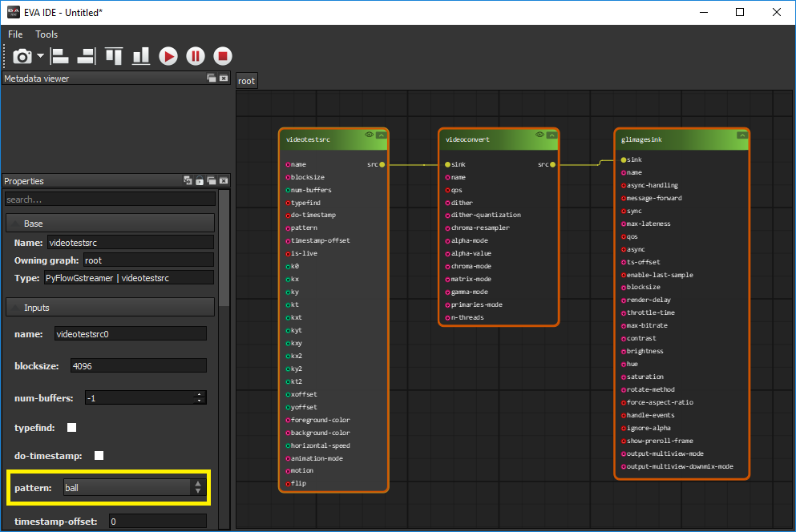Screen dimensions: 796x532
Task: Click the align left toolbar icon
Action: pos(59,56)
